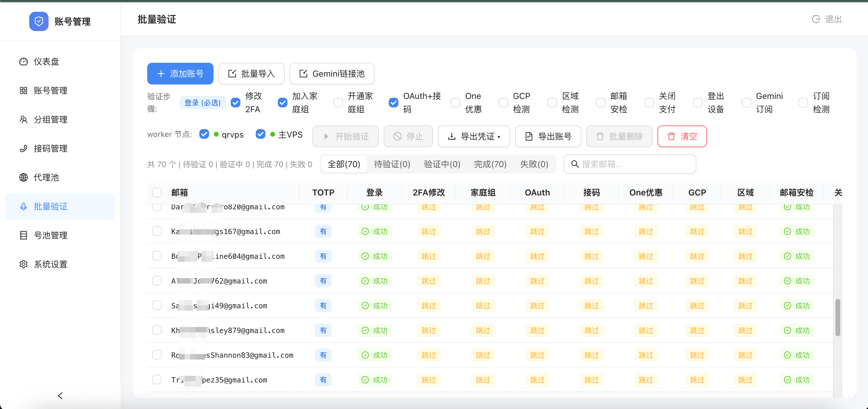Collapse the sidebar with the arrow

pos(60,396)
